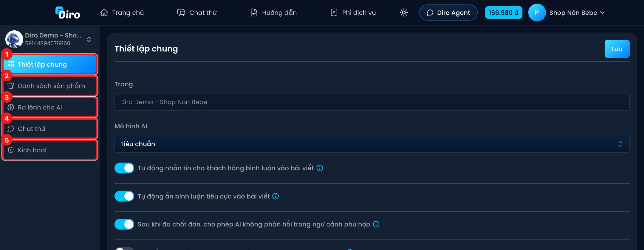Toggle auto-message for post commenters

pyautogui.click(x=124, y=168)
